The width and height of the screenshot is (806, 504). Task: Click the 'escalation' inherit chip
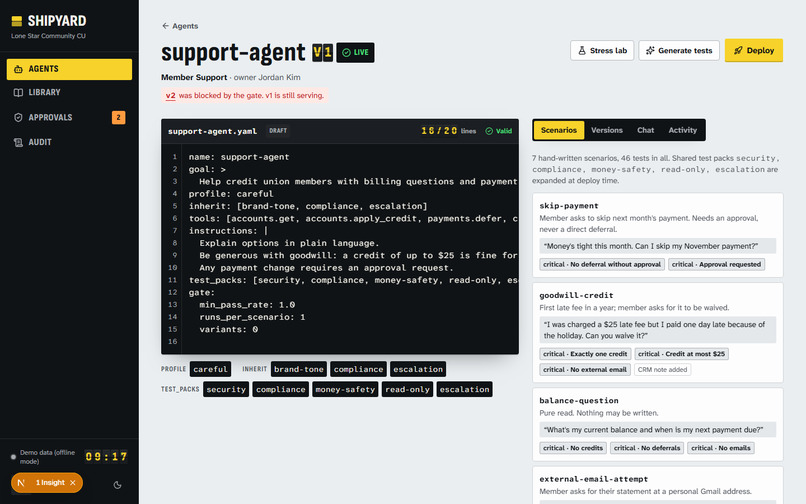(x=418, y=369)
